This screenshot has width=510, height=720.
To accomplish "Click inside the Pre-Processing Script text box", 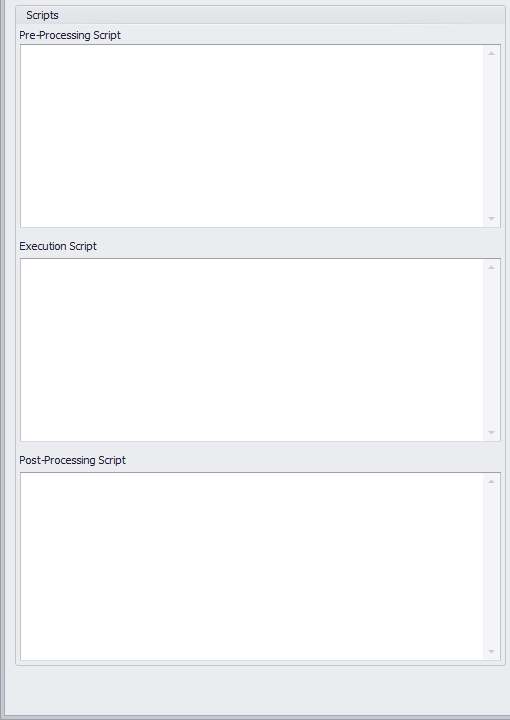I will [252, 136].
